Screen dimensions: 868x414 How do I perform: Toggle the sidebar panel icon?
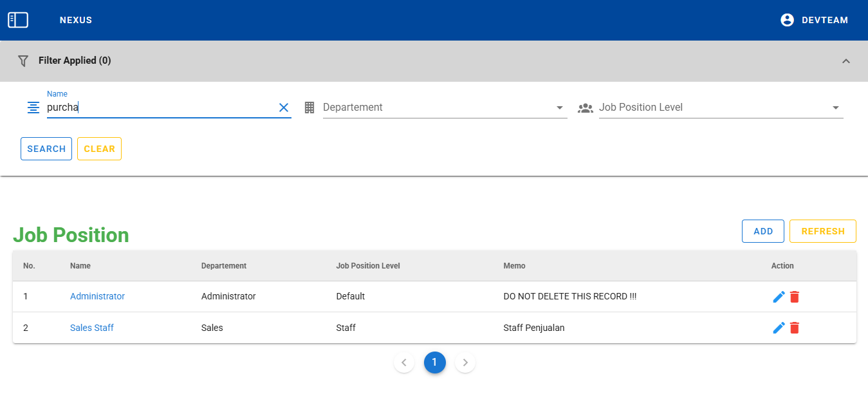pyautogui.click(x=18, y=20)
